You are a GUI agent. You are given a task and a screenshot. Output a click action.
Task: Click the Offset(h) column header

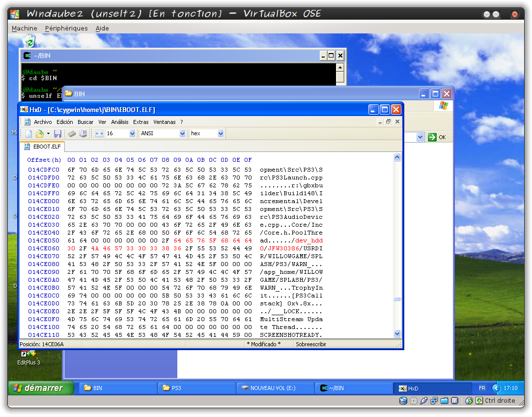tap(44, 160)
